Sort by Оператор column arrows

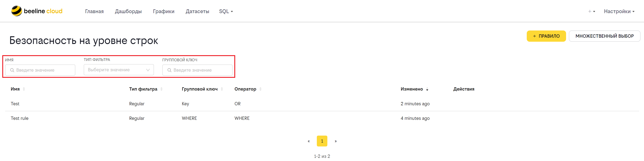(260, 89)
